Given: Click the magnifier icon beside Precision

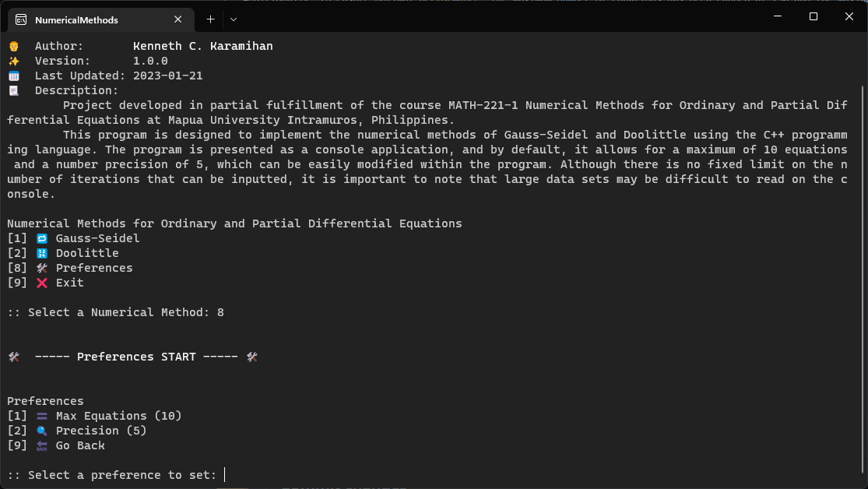Looking at the screenshot, I should pos(41,431).
